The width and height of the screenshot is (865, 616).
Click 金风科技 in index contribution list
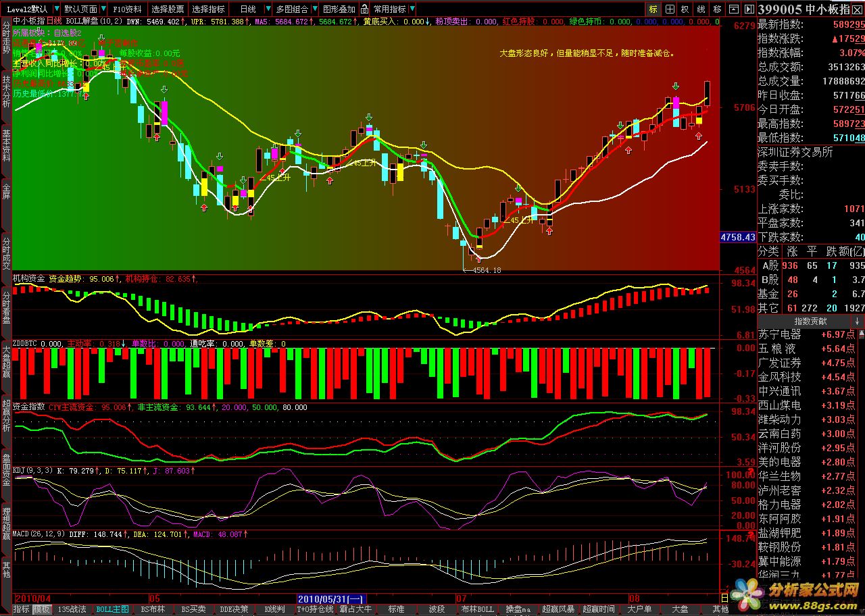coord(780,377)
